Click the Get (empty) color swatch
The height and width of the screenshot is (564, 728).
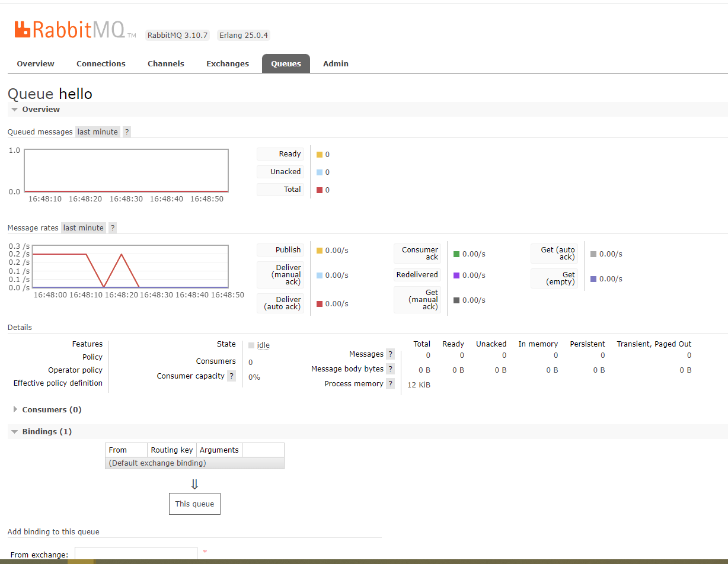(x=593, y=279)
